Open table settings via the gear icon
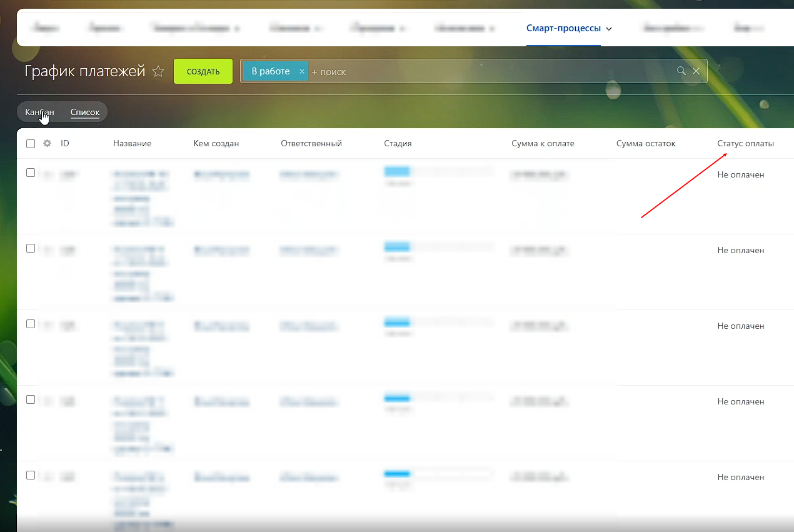The height and width of the screenshot is (532, 794). 47,143
